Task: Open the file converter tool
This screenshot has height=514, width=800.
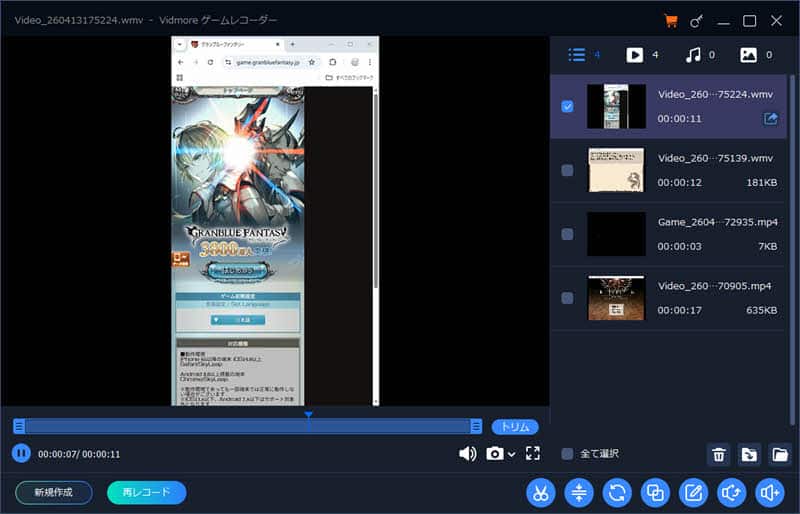Action: (617, 493)
